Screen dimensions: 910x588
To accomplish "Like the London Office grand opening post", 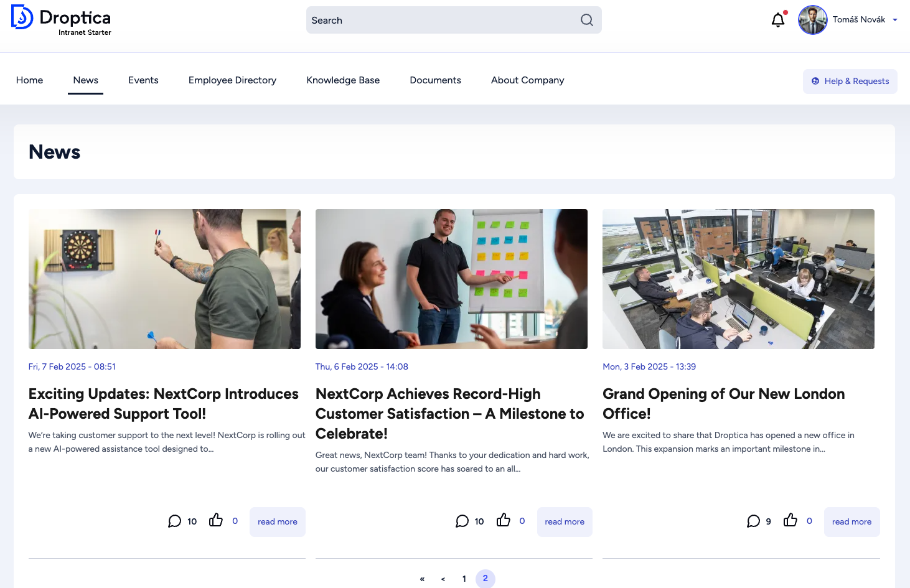I will click(x=790, y=520).
